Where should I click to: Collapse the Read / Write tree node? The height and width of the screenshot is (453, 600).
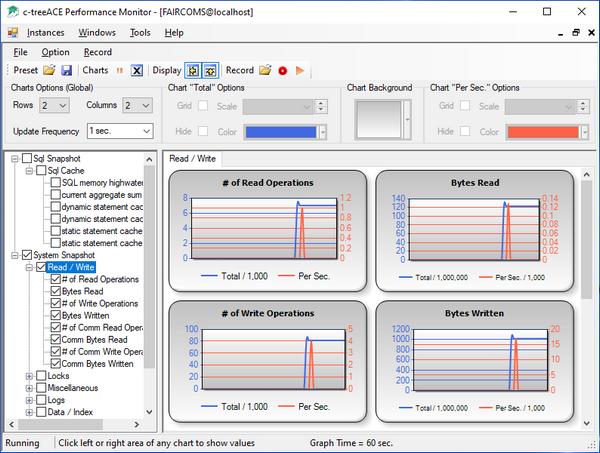pyautogui.click(x=29, y=267)
